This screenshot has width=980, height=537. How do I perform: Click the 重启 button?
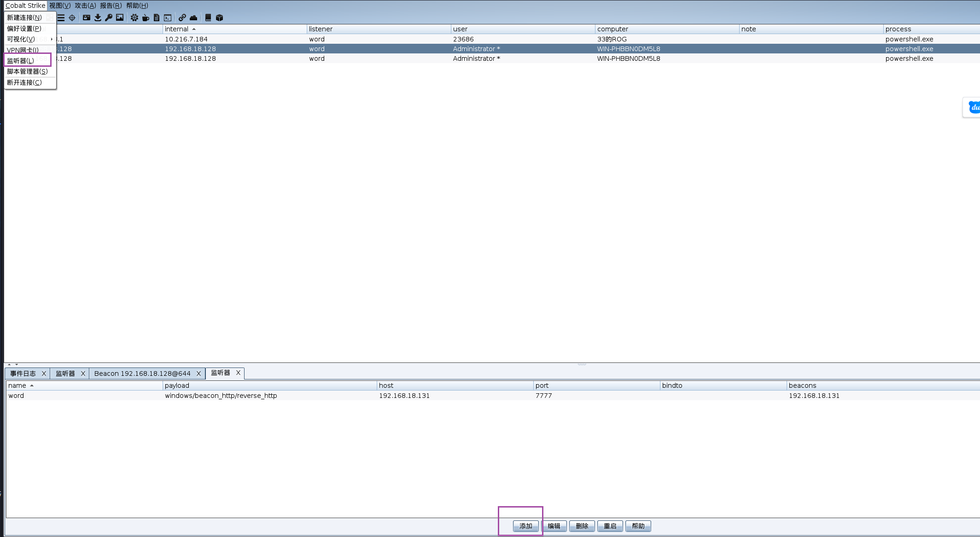610,526
